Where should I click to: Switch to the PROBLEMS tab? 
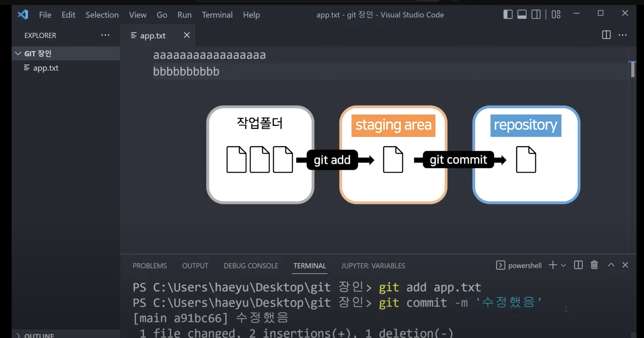click(150, 266)
